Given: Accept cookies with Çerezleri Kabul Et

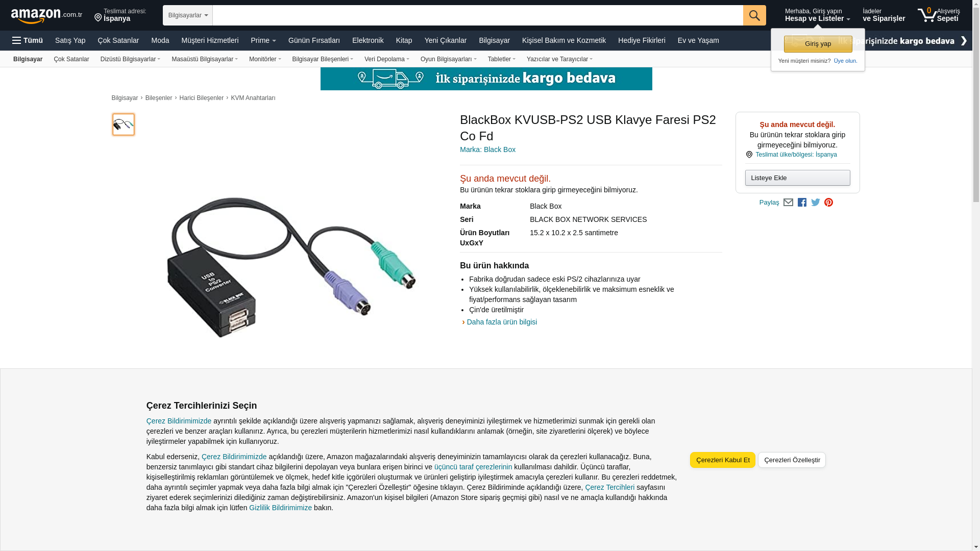Looking at the screenshot, I should tap(723, 460).
